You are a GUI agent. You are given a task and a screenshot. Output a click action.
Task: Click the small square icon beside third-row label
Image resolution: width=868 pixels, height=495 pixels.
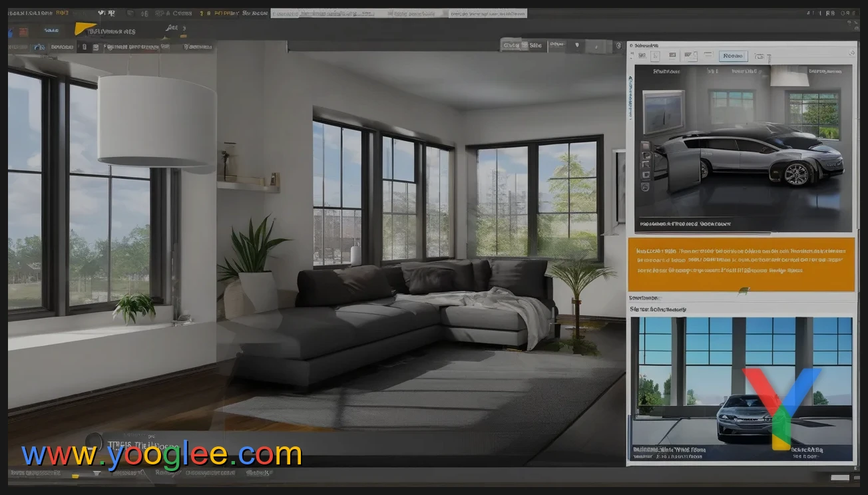coord(95,47)
